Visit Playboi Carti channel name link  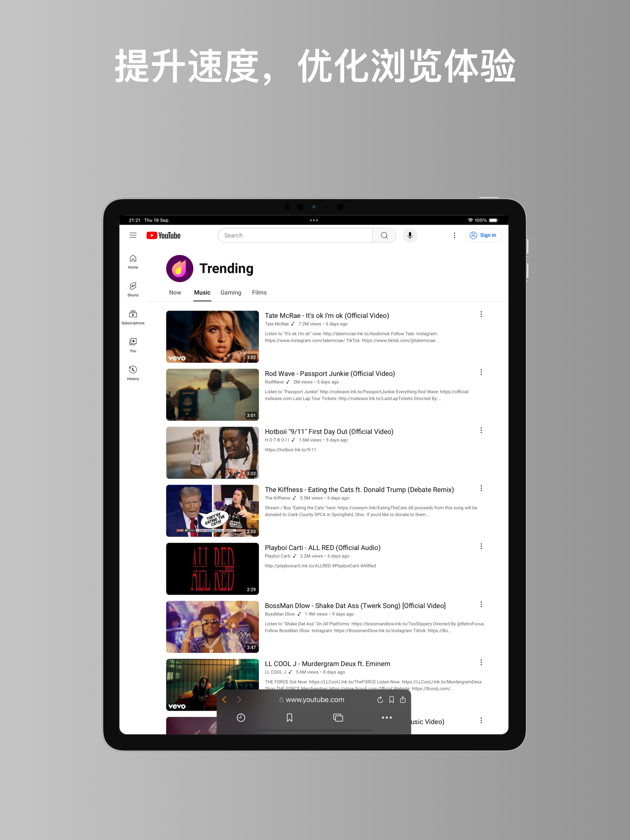(x=277, y=556)
